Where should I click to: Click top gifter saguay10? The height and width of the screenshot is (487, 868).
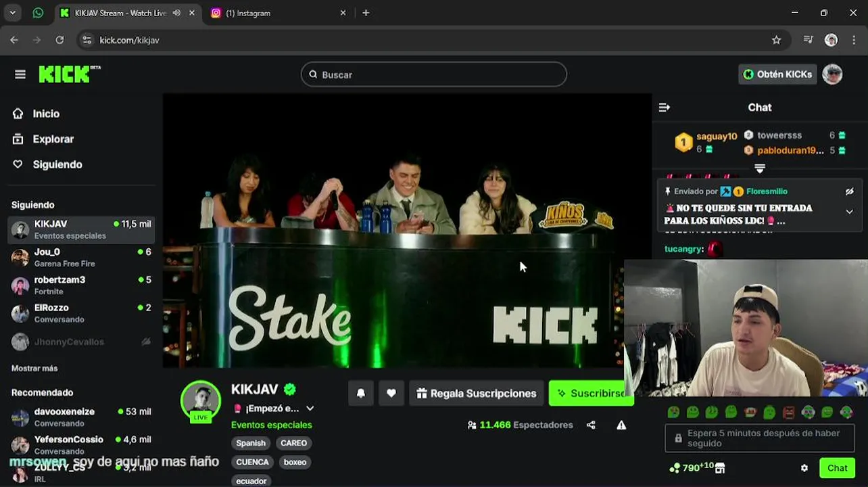[x=717, y=137]
